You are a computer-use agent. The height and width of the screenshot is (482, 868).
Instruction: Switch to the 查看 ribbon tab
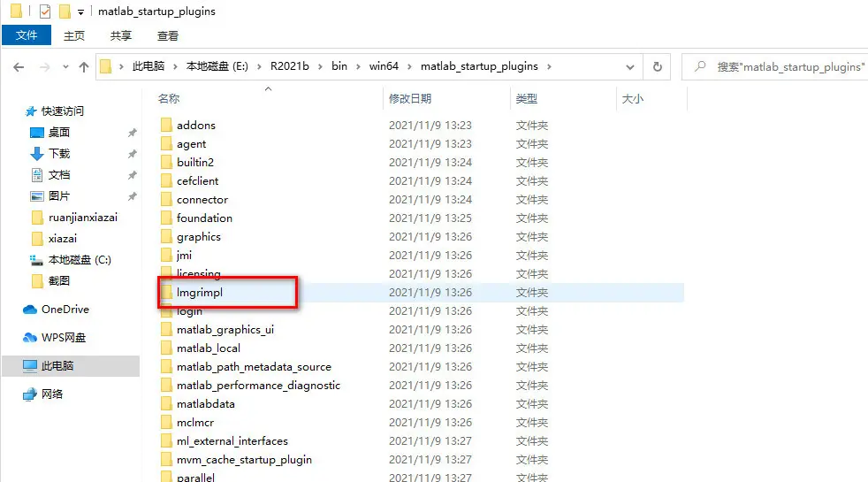click(168, 36)
